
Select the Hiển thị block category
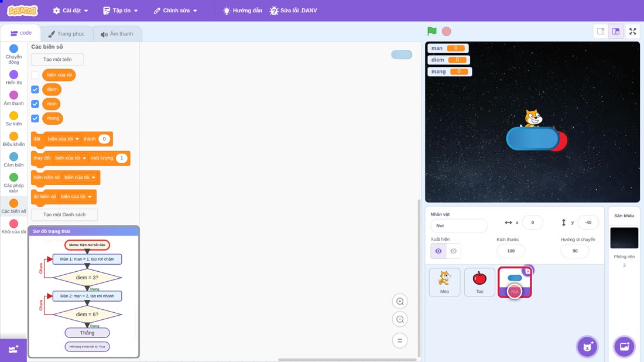click(13, 77)
